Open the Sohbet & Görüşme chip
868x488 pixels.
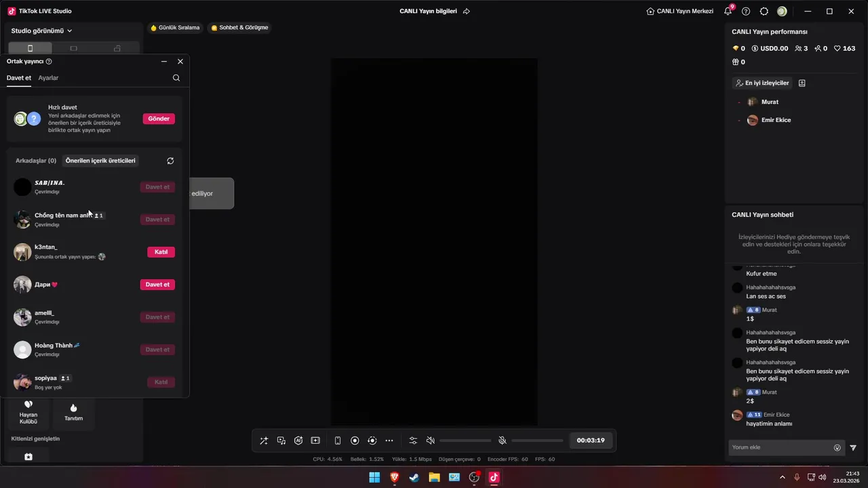tap(239, 28)
